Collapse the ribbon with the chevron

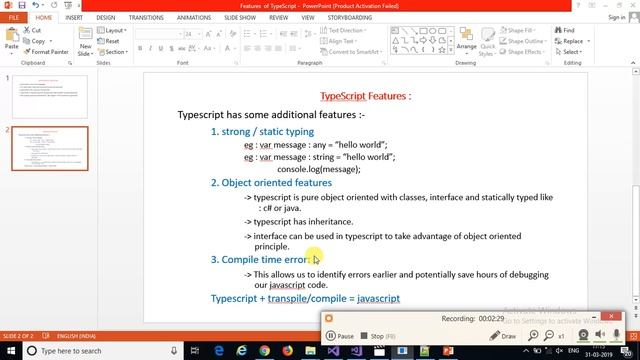[633, 63]
